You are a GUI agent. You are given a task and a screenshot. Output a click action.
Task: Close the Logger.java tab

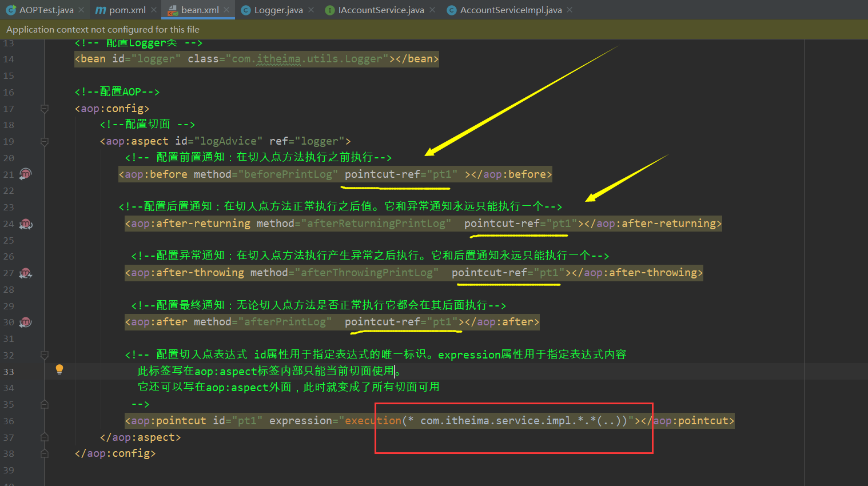coord(311,10)
